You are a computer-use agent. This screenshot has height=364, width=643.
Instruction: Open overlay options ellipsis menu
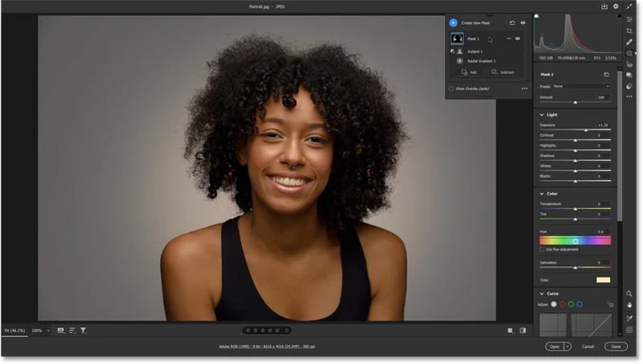pyautogui.click(x=525, y=88)
